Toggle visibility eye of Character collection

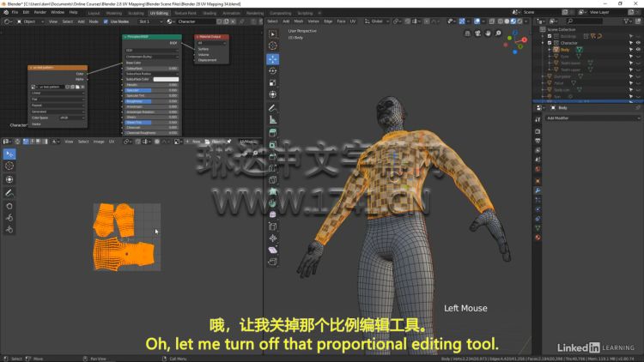click(638, 43)
